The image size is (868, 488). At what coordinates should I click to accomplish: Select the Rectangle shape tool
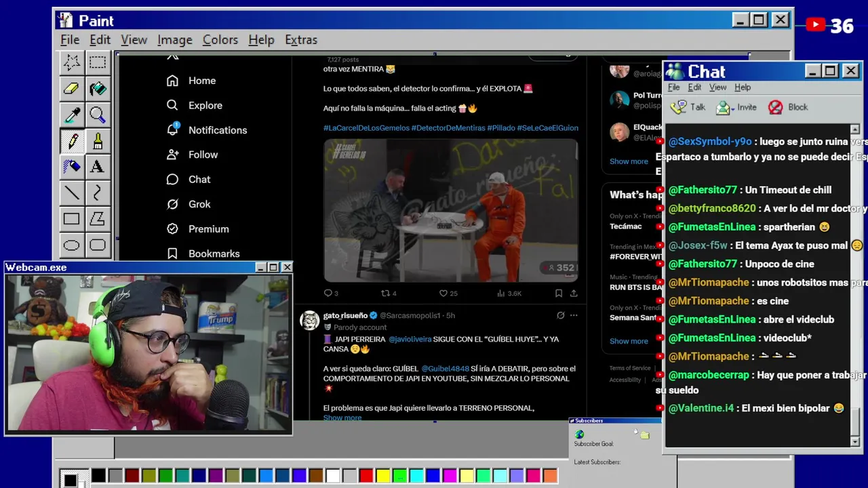tap(71, 219)
